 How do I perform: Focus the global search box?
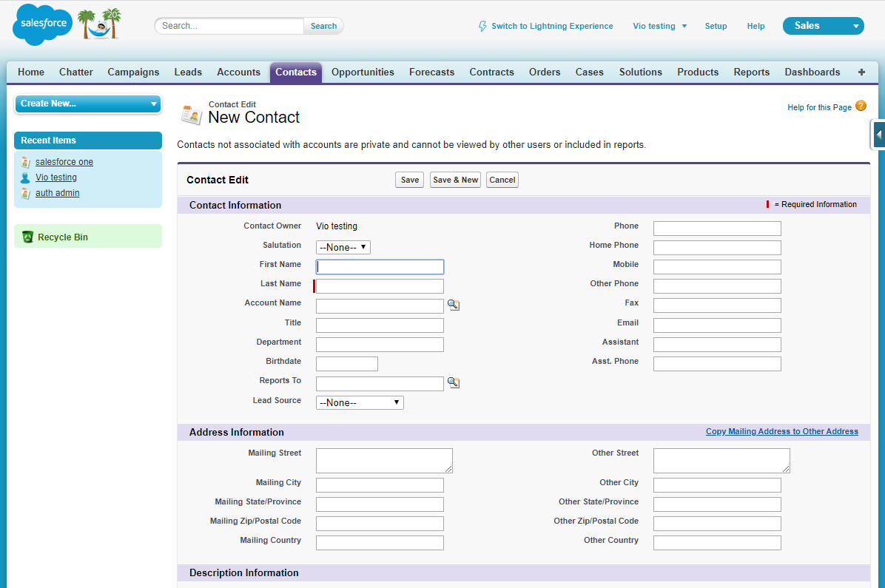tap(231, 26)
